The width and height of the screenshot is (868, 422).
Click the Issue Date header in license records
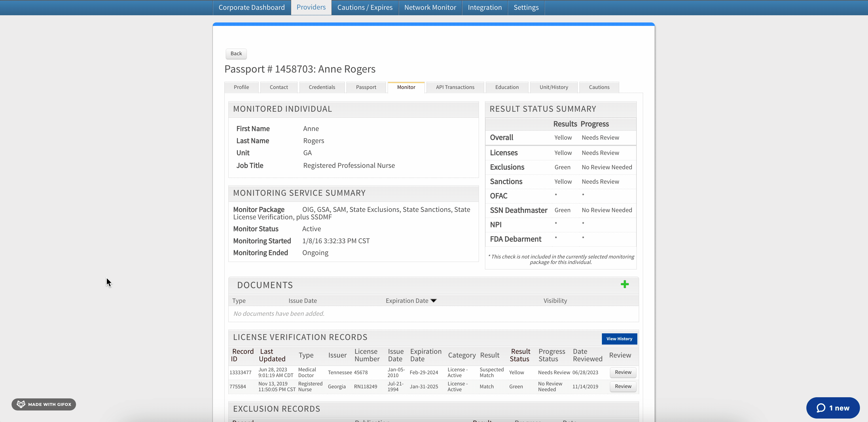point(396,355)
